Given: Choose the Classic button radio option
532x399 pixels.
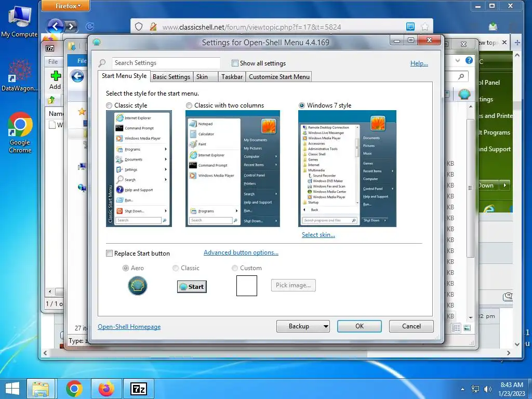Looking at the screenshot, I should 176,268.
